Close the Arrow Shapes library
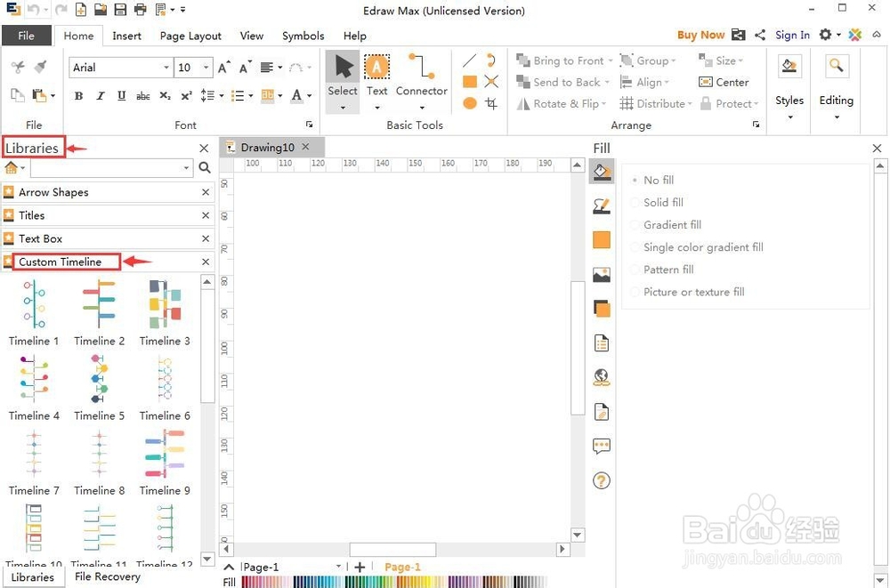The height and width of the screenshot is (588, 890). pos(206,192)
